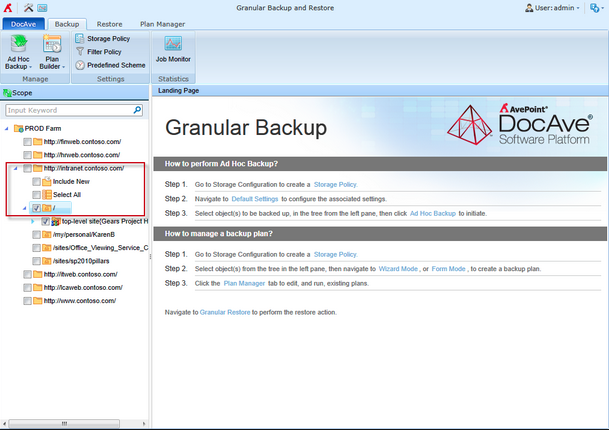Open the Job Monitor statistics
609x430 pixels.
coord(173,49)
